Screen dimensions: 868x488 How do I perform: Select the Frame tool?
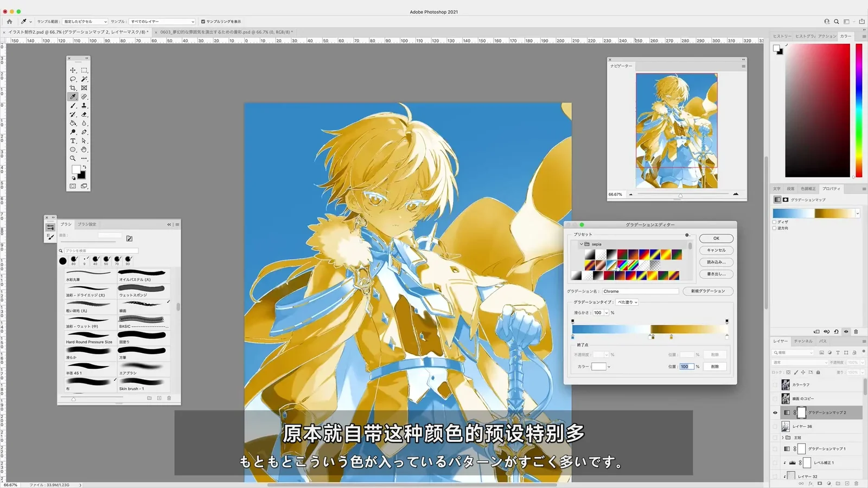(84, 88)
